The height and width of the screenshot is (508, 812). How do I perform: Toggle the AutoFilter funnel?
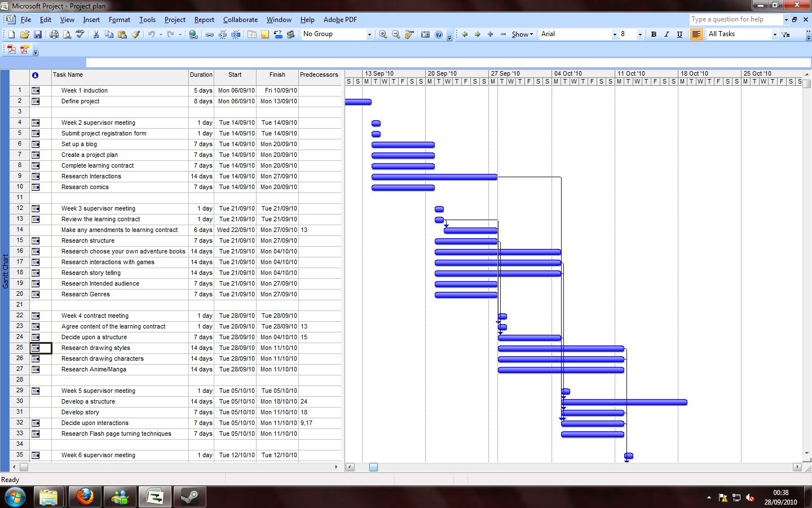tap(786, 34)
